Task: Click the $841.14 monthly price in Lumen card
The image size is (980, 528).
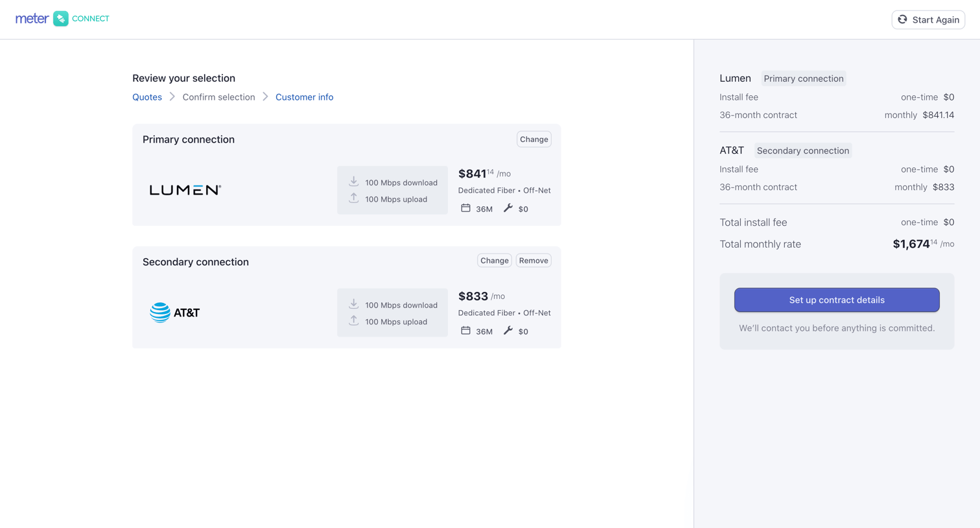Action: 484,174
